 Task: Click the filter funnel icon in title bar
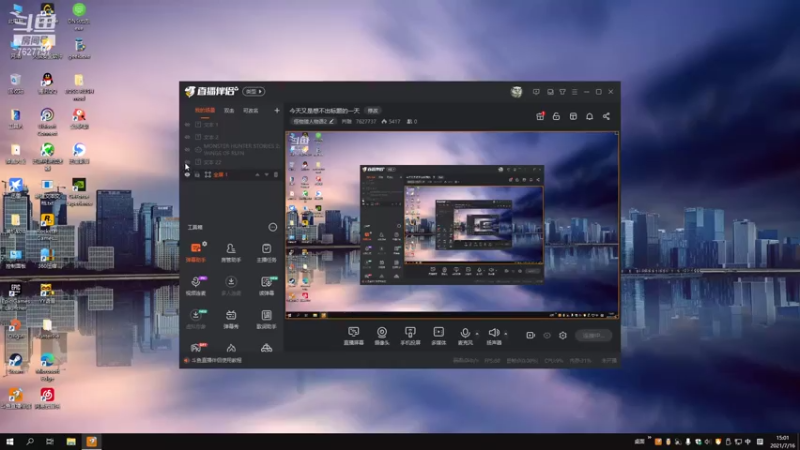[x=562, y=92]
